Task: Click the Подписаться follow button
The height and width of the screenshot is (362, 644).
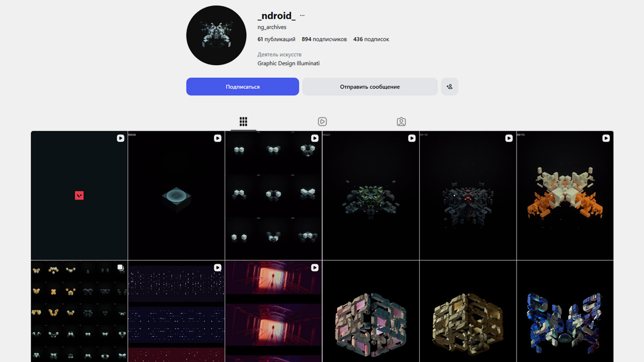Action: (243, 87)
